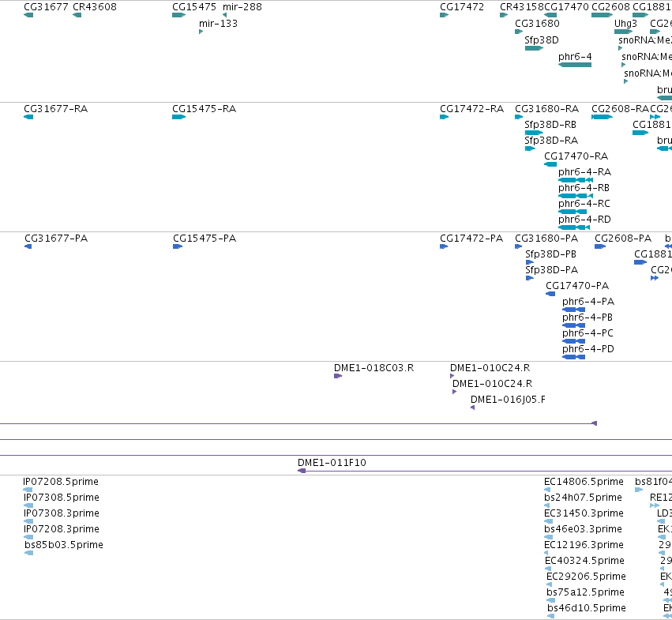The width and height of the screenshot is (672, 620).
Task: Click the CG31677 gene label
Action: click(46, 7)
